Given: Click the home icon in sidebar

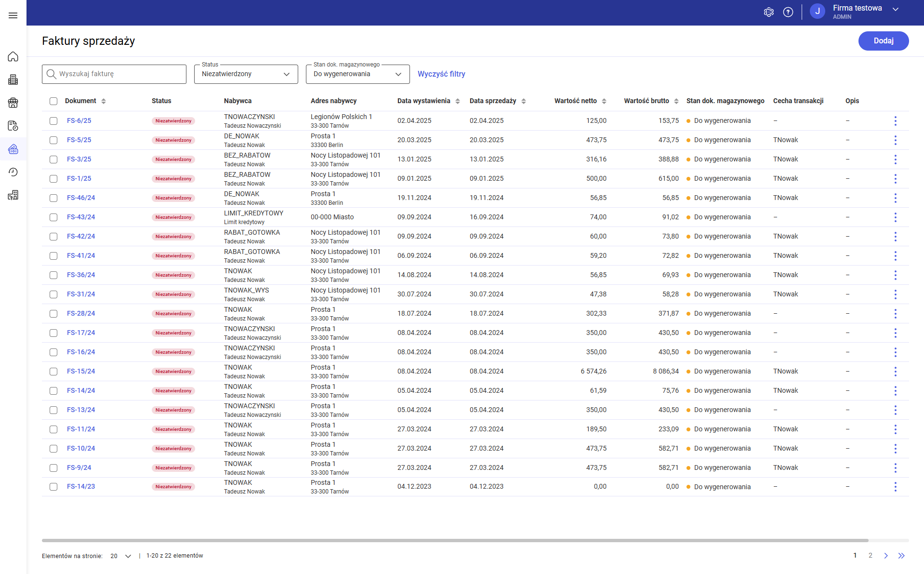Looking at the screenshot, I should [13, 56].
